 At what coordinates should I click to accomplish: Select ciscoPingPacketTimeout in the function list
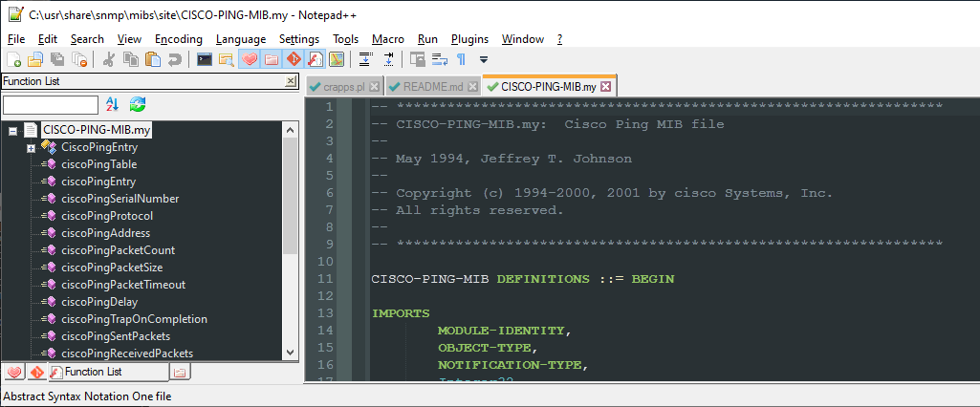[123, 285]
